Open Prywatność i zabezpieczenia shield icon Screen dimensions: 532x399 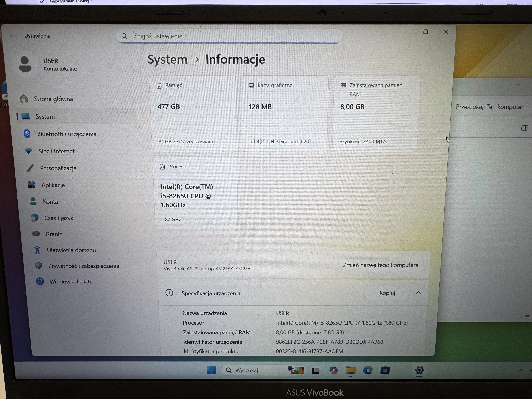38,266
